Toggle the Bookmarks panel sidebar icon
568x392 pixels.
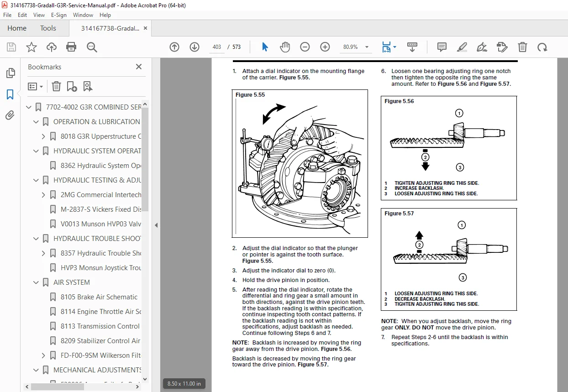click(x=10, y=94)
